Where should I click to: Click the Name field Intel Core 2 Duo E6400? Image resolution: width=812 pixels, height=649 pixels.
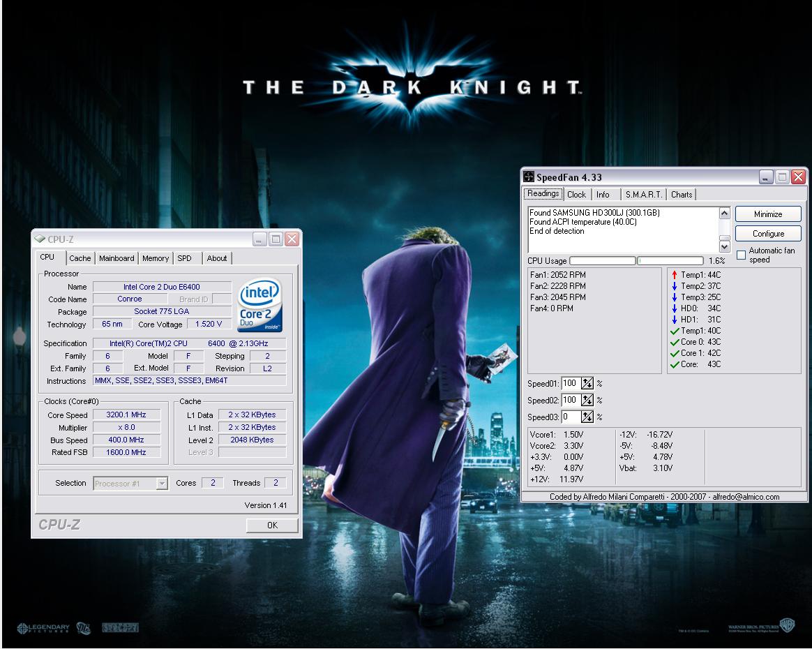point(162,286)
